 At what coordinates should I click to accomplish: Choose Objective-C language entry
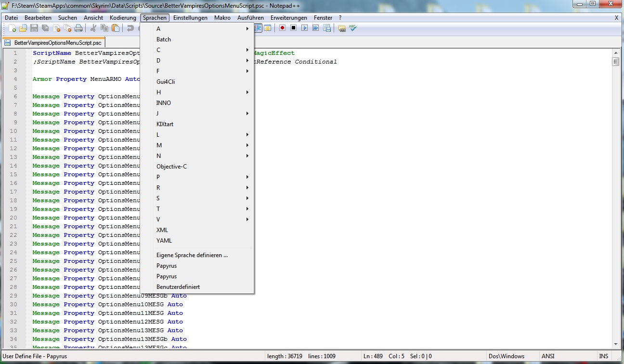(x=171, y=167)
